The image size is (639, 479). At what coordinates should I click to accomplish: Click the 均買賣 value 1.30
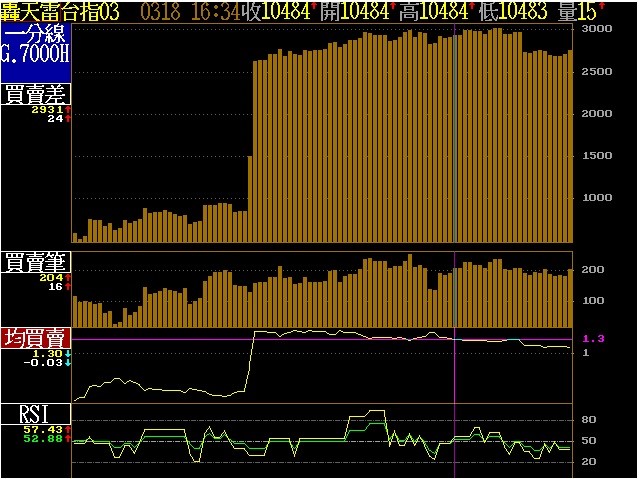coord(48,353)
